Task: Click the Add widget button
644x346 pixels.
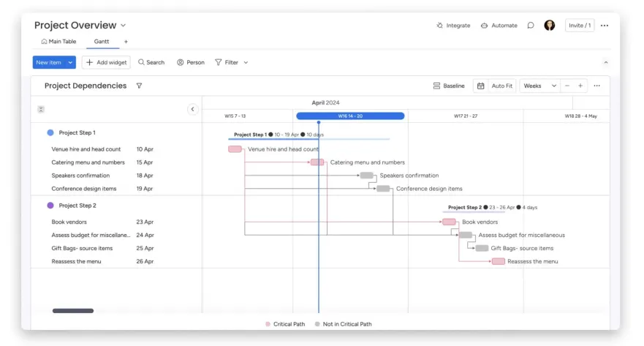Action: (x=106, y=63)
